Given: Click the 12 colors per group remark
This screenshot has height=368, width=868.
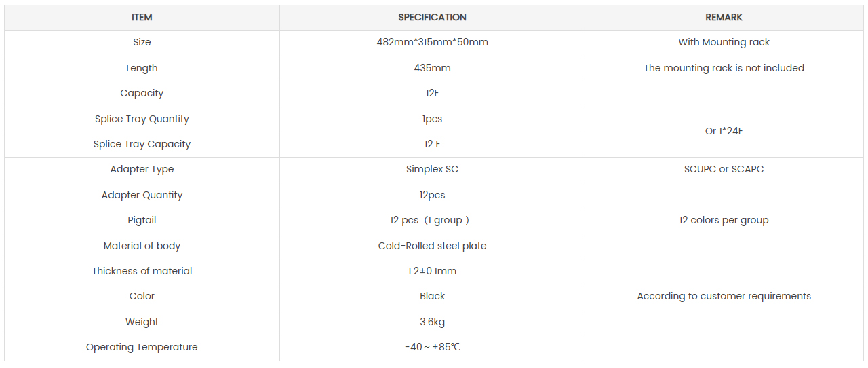Looking at the screenshot, I should coord(724,220).
